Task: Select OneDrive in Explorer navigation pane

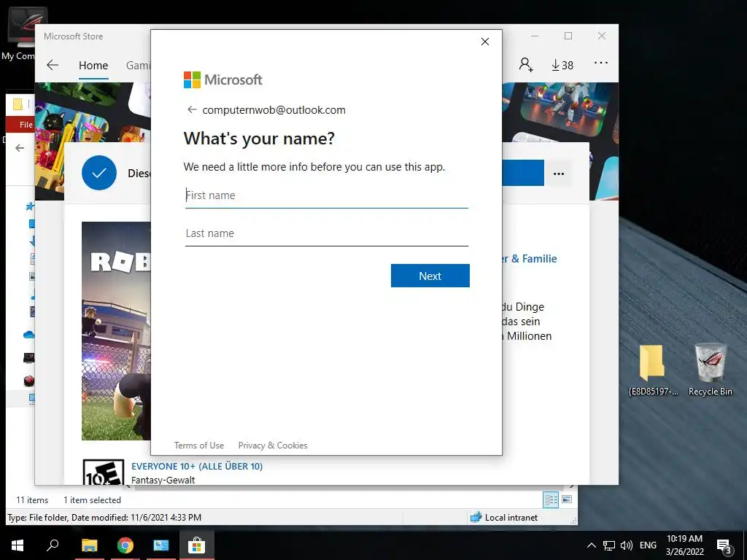Action: point(29,335)
